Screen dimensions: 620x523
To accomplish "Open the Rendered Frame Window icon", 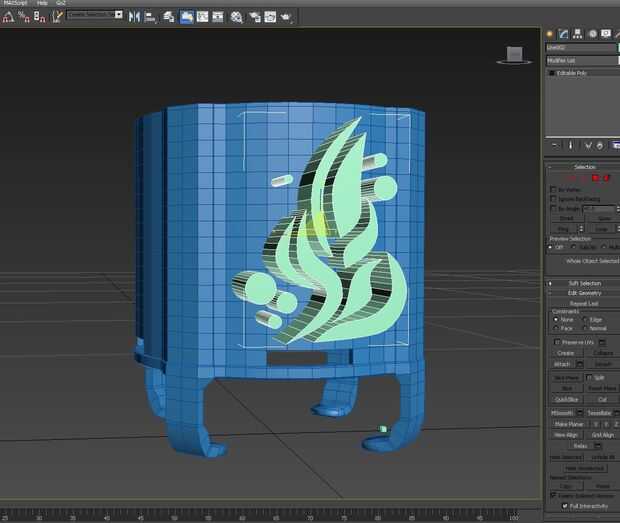I will tap(270, 17).
